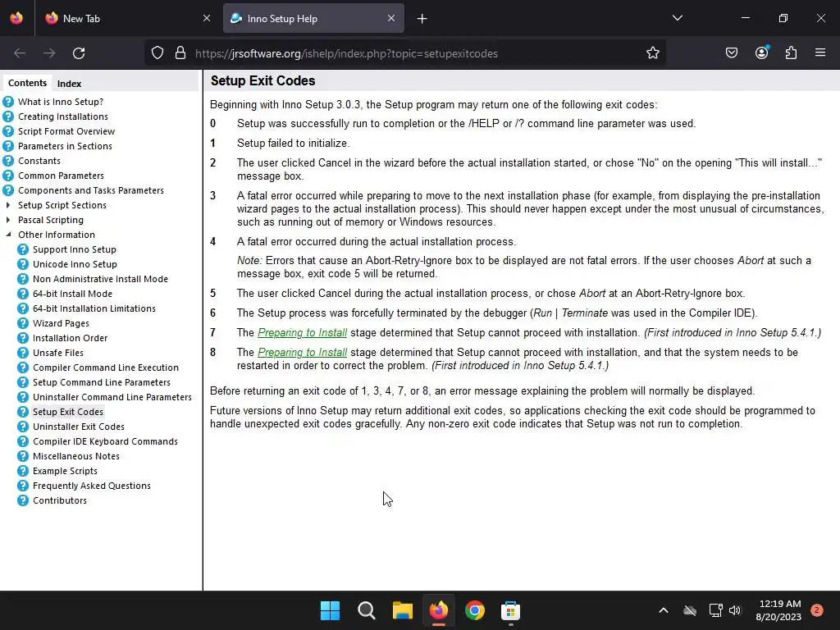Screen dimensions: 840x630
Task: Click the help icon beside What is Inno Setup?
Action: pyautogui.click(x=8, y=102)
